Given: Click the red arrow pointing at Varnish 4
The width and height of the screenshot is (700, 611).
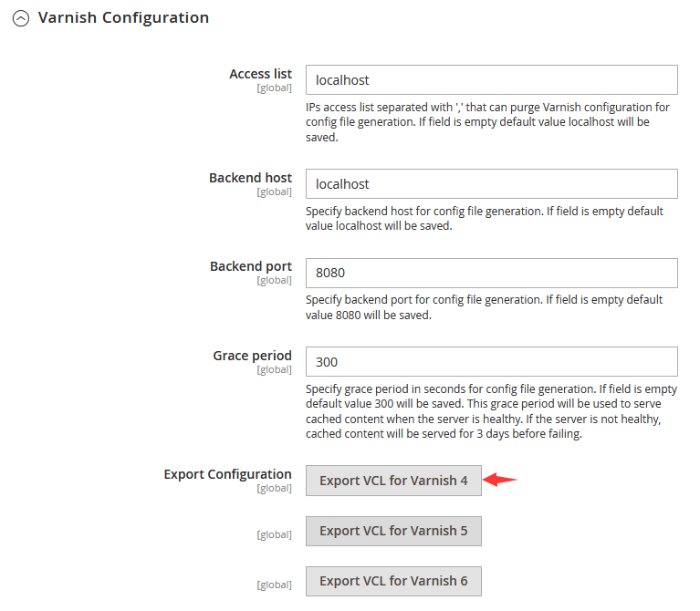Looking at the screenshot, I should click(500, 481).
